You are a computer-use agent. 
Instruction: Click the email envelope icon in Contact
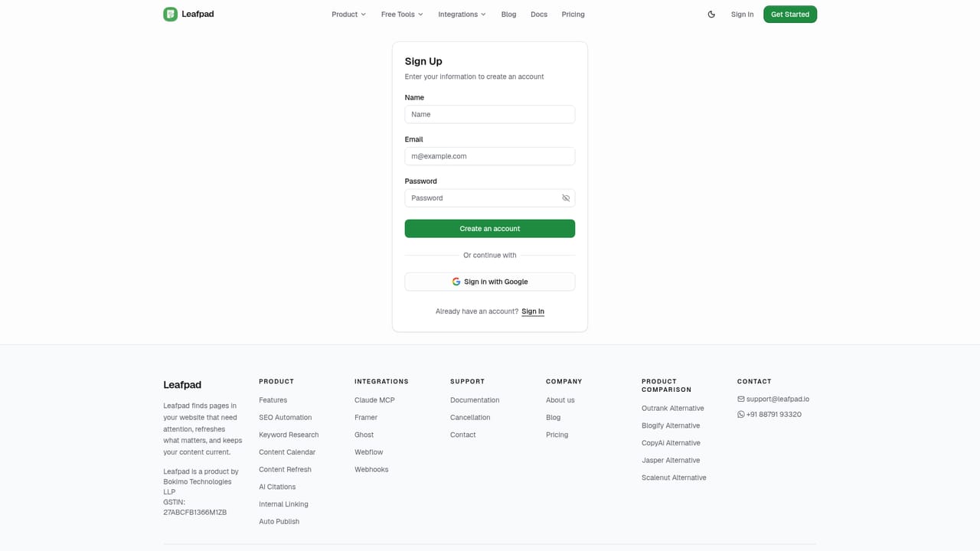point(740,399)
